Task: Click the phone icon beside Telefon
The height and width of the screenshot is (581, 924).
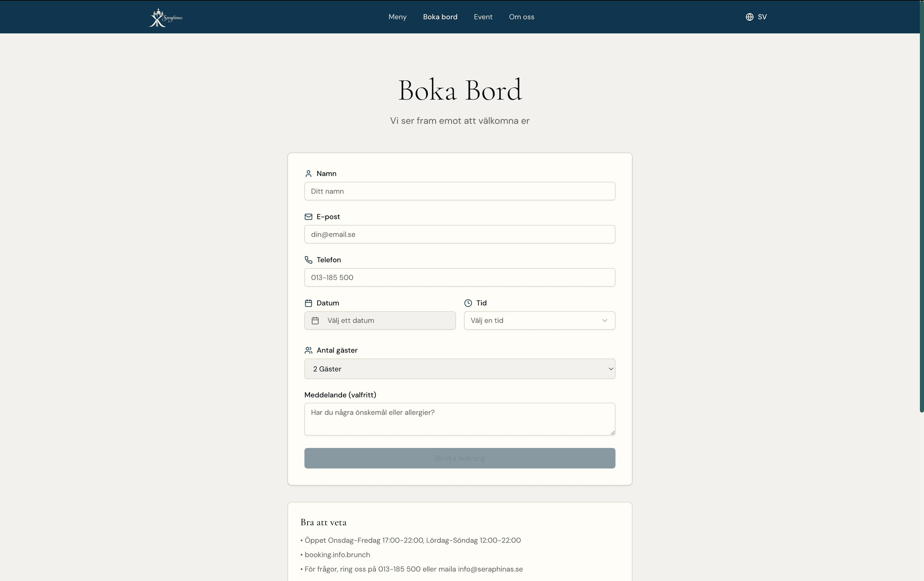Action: [x=308, y=260]
